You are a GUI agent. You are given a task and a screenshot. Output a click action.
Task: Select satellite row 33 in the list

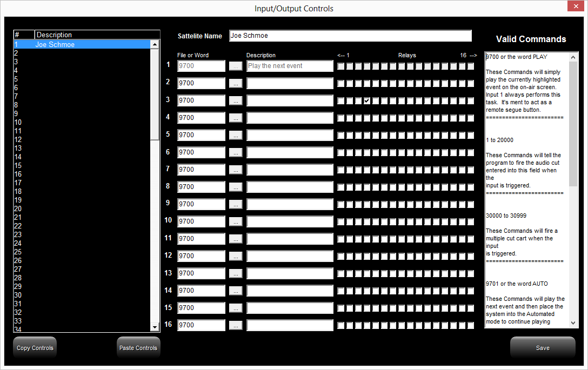82,321
